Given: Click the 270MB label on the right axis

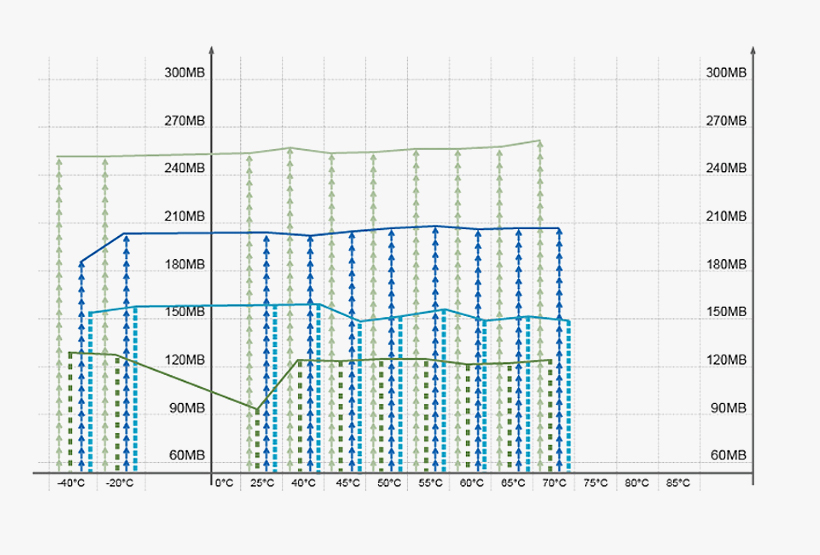Looking at the screenshot, I should [x=726, y=121].
